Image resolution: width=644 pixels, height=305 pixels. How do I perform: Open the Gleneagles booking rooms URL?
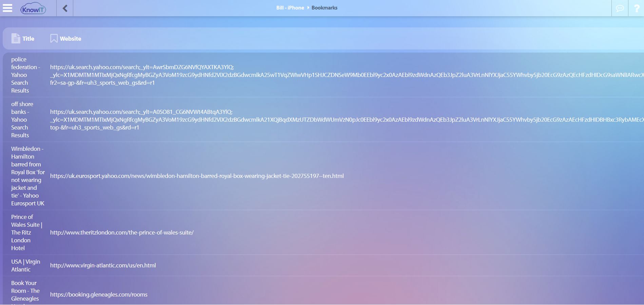(x=99, y=294)
